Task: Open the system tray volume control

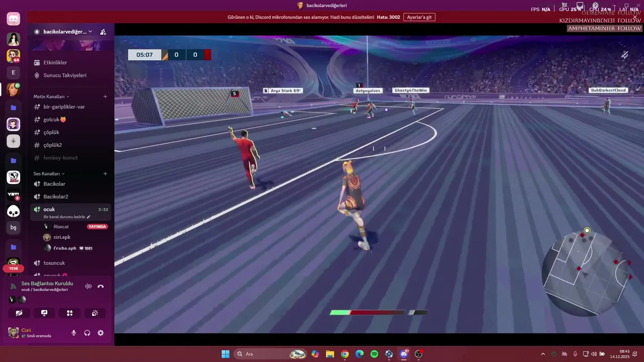Action: point(594,354)
